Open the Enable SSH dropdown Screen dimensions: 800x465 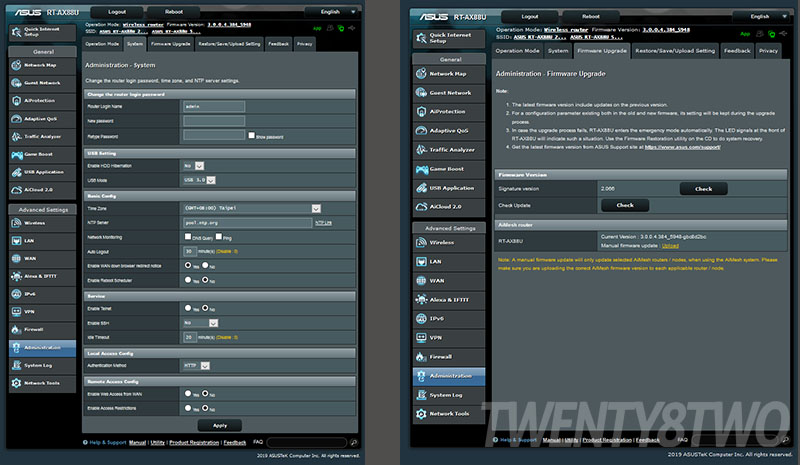201,323
